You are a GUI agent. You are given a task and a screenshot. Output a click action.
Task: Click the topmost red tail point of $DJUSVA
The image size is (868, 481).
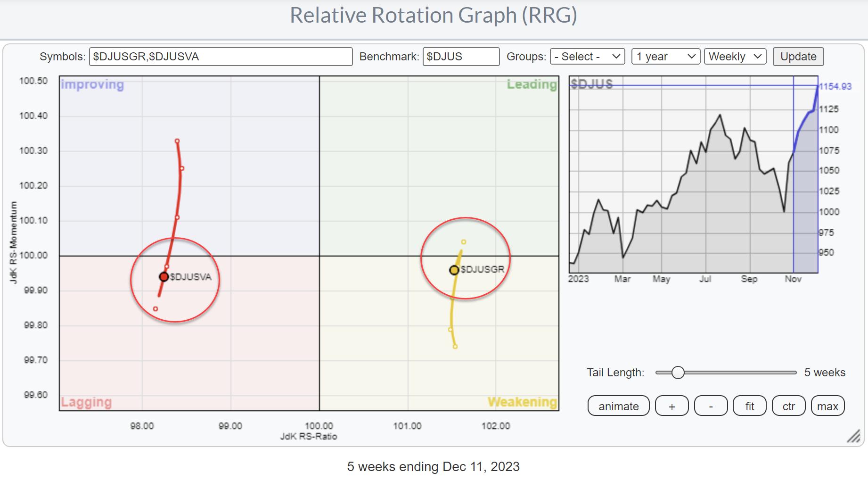point(177,141)
